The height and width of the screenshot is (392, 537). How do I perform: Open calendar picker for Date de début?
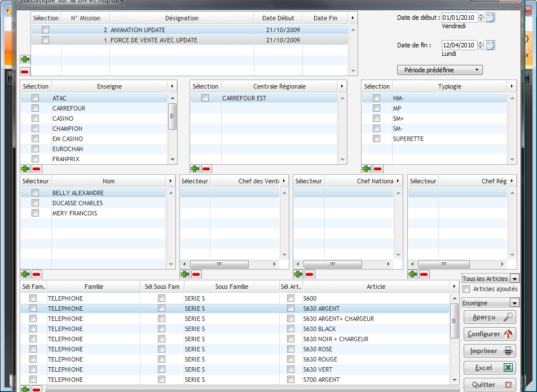click(490, 17)
